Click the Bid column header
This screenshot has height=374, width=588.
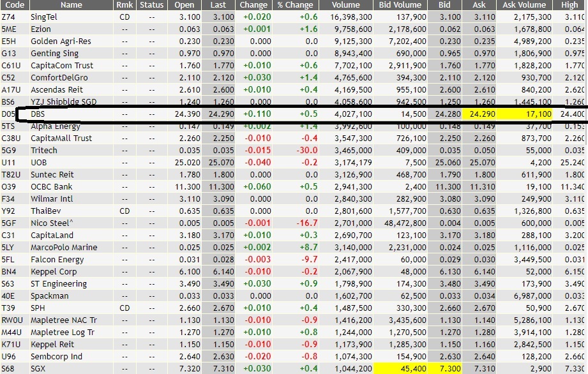pyautogui.click(x=445, y=5)
